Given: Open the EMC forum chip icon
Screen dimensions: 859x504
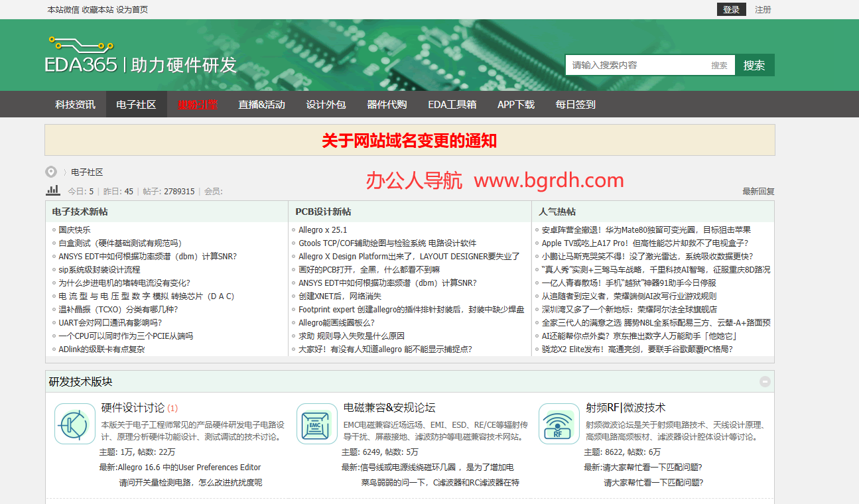Looking at the screenshot, I should click(317, 424).
